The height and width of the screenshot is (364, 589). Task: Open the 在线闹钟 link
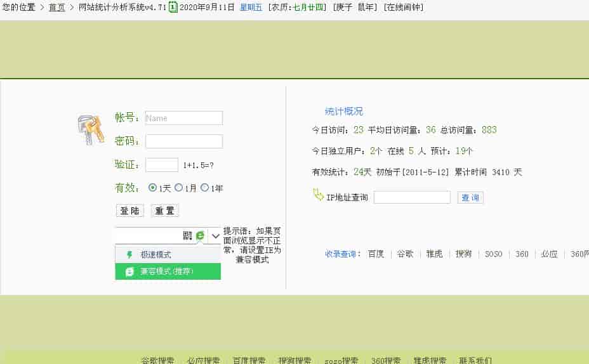coord(404,8)
